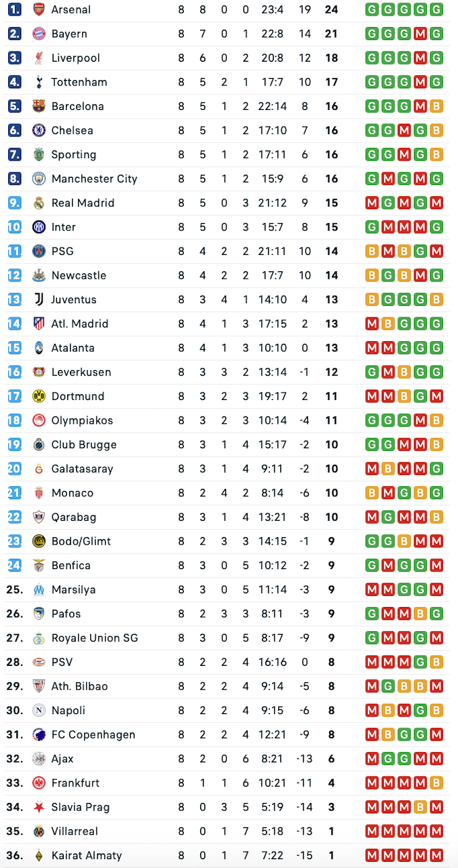This screenshot has width=458, height=868.
Task: Click the Barcelona club crest icon
Action: 39,106
